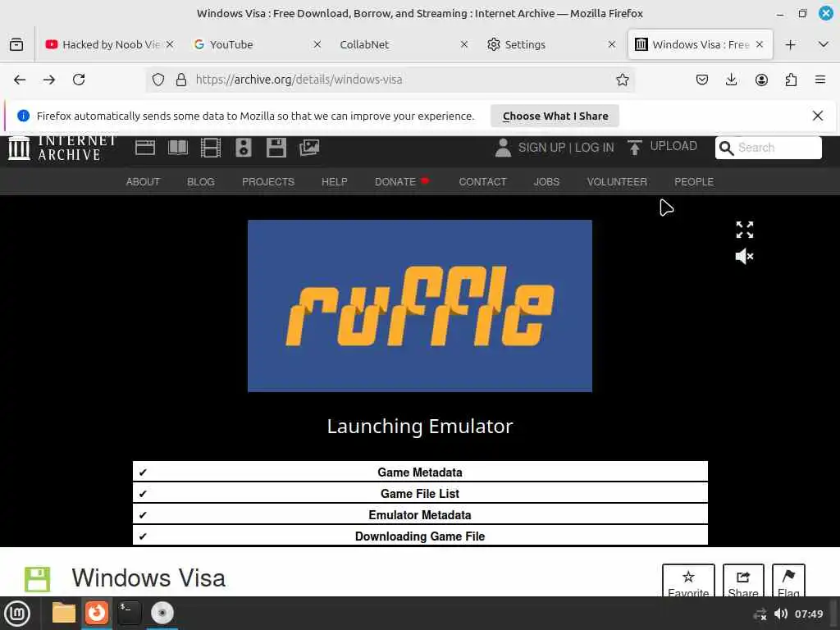Dismiss the Firefox data notification bar
840x630 pixels.
point(818,116)
